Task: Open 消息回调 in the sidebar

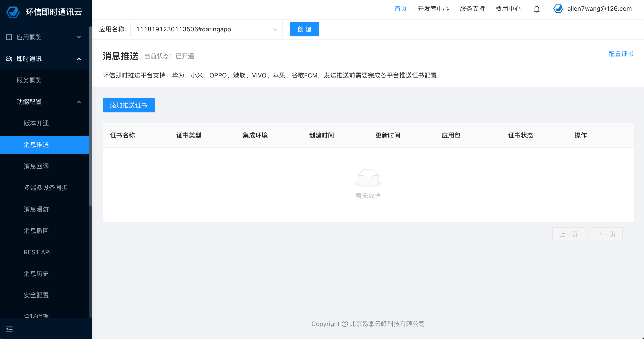Action: point(44,166)
